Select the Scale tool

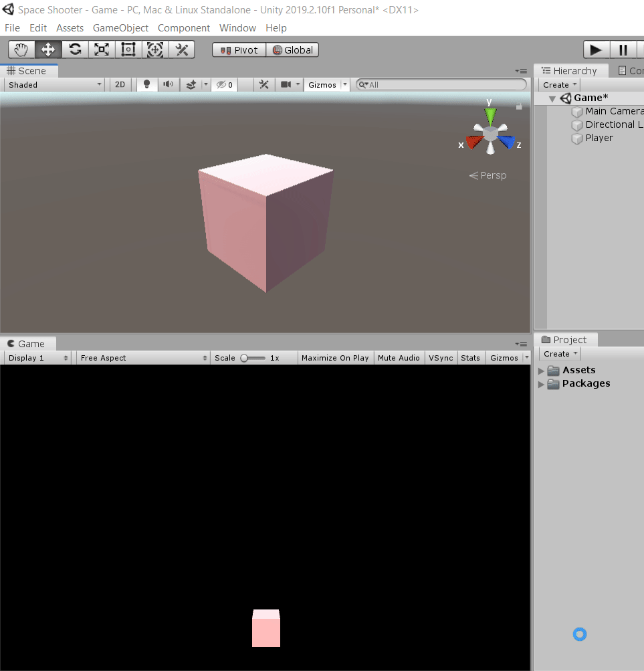pyautogui.click(x=102, y=50)
